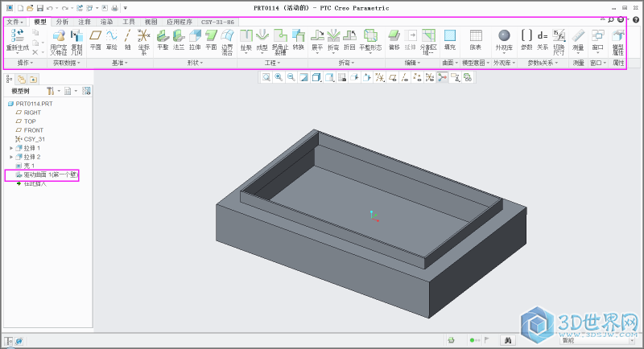Click the 拉伸 extrude icon
644x349 pixels.
click(x=195, y=36)
